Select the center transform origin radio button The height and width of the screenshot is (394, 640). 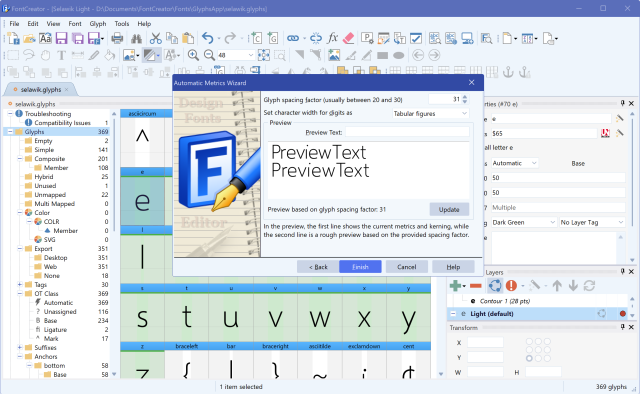(x=538, y=350)
